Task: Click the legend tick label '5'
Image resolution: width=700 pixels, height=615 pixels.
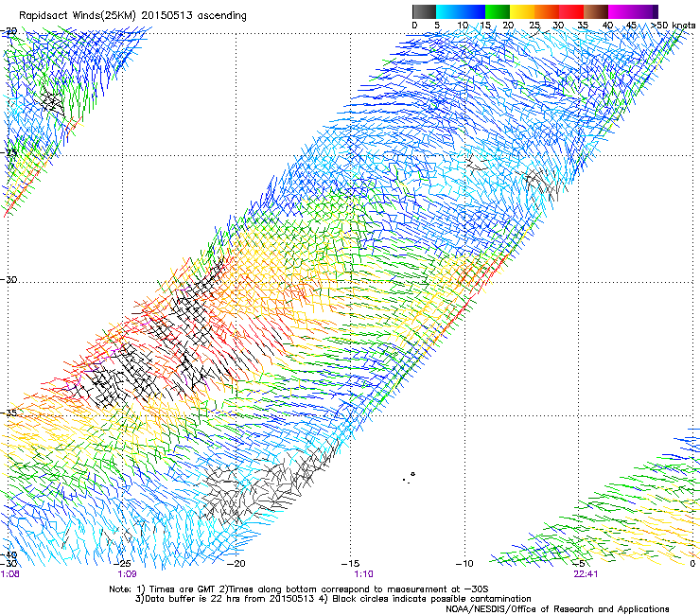Action: click(437, 26)
